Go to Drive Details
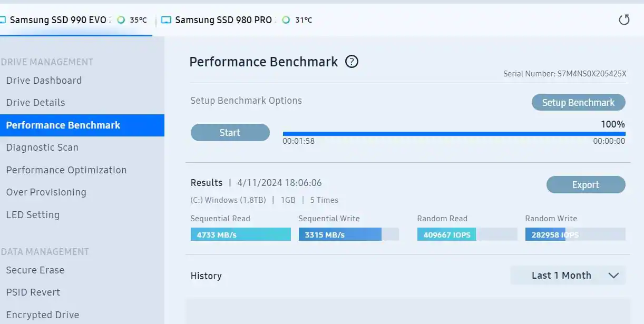This screenshot has height=324, width=644. (x=35, y=103)
